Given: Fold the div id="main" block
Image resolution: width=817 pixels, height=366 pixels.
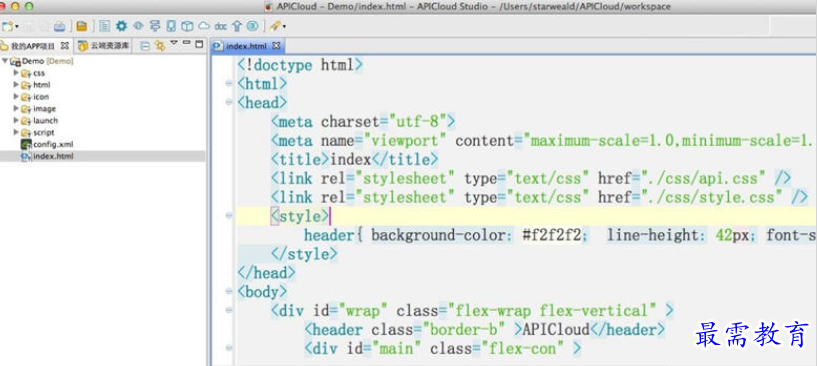Looking at the screenshot, I should click(x=228, y=348).
